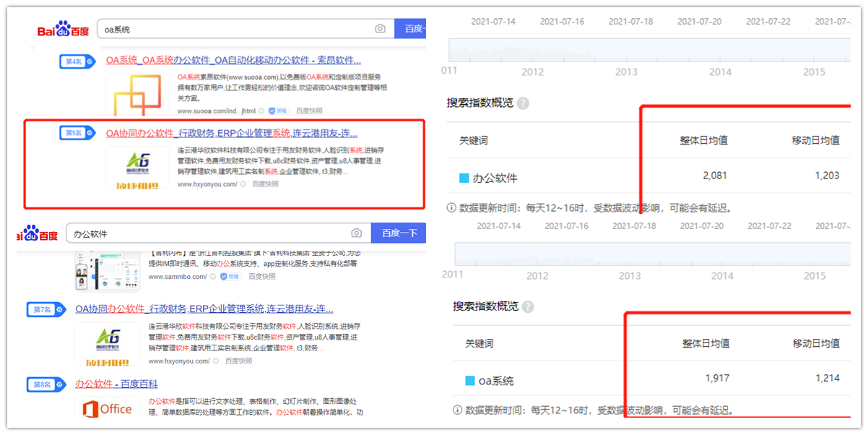Click the 1,917 overall daily average value
This screenshot has height=435, width=868.
pos(717,378)
